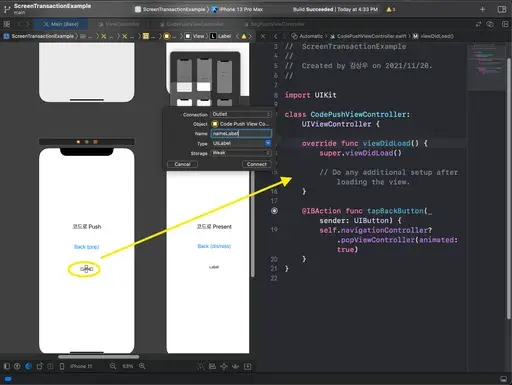The width and height of the screenshot is (512, 385).
Task: Click the IBAction connection circle in the gutter
Action: [274, 211]
